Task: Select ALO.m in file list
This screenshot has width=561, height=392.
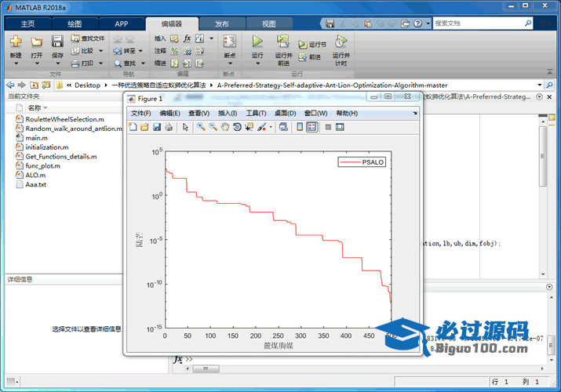Action: (x=35, y=175)
